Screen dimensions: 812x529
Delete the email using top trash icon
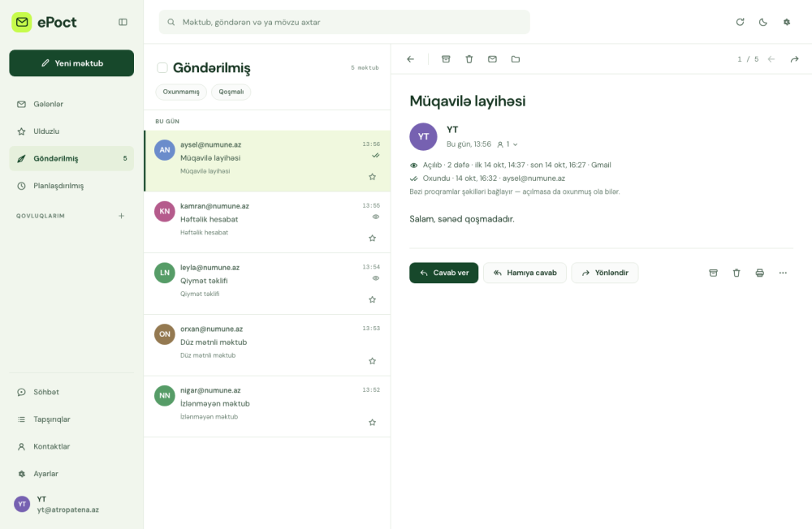click(469, 59)
